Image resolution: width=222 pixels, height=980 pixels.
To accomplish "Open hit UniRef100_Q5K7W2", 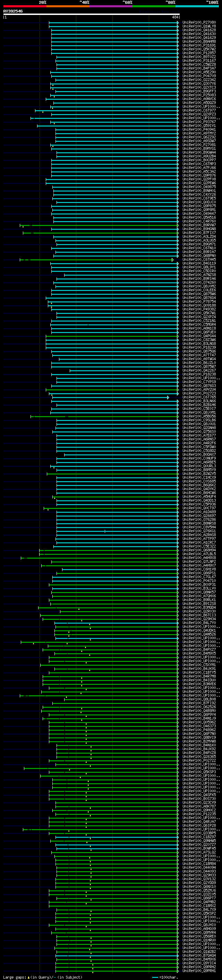I will (x=199, y=49).
